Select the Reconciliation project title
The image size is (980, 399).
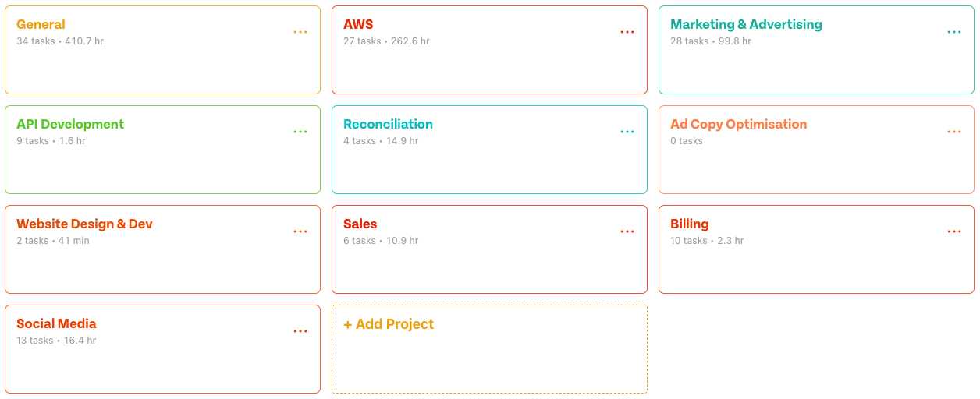tap(388, 124)
